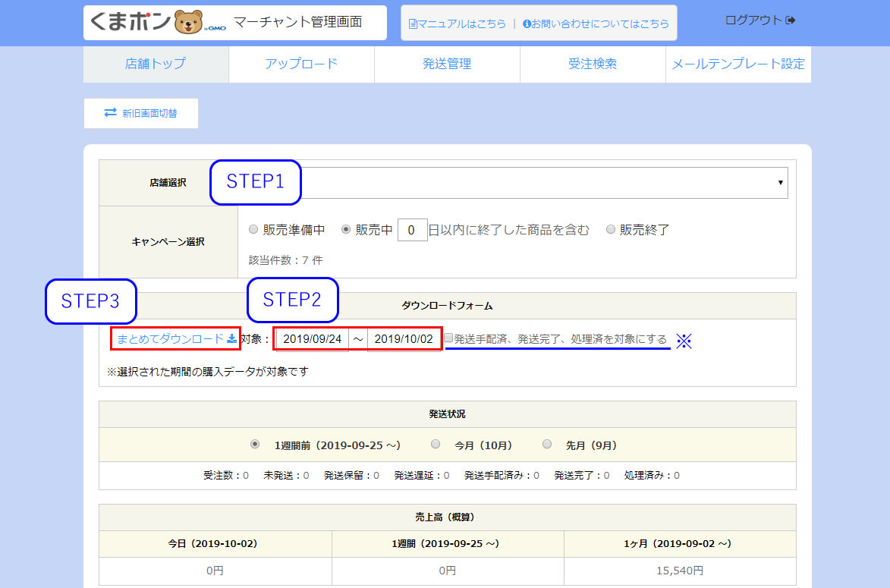Click the manual document icon

tap(413, 24)
